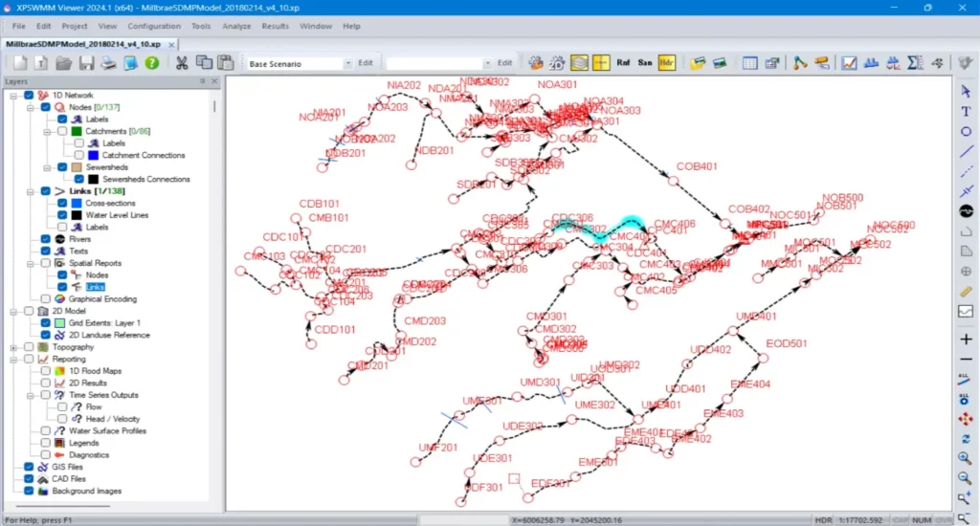The width and height of the screenshot is (980, 526).
Task: Toggle the Rivers layer checkbox
Action: point(46,239)
